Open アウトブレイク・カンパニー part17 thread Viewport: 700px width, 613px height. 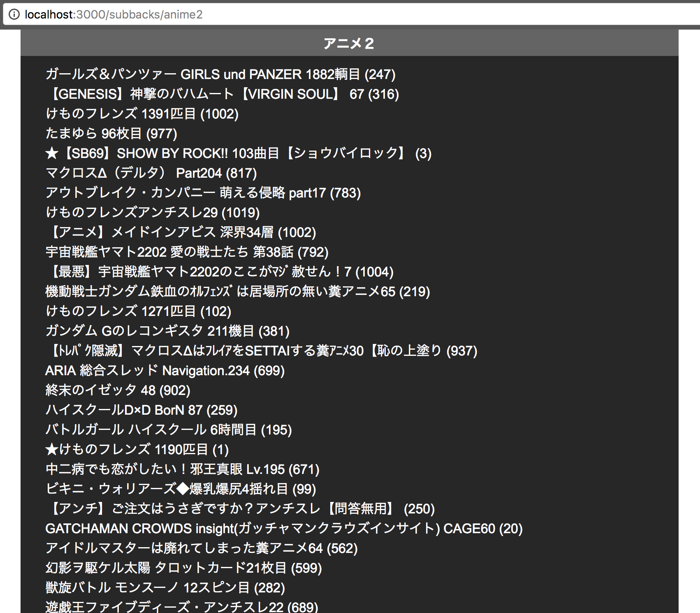coord(203,193)
